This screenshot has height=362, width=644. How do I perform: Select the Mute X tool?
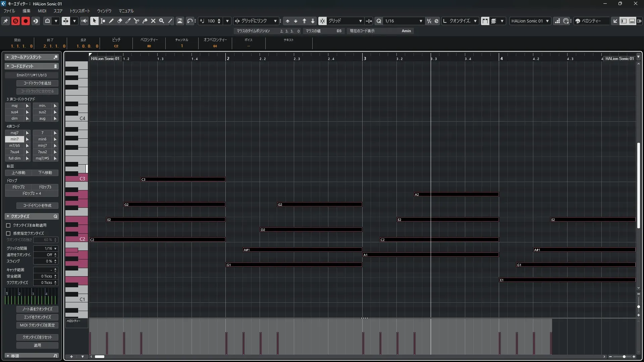tap(153, 21)
